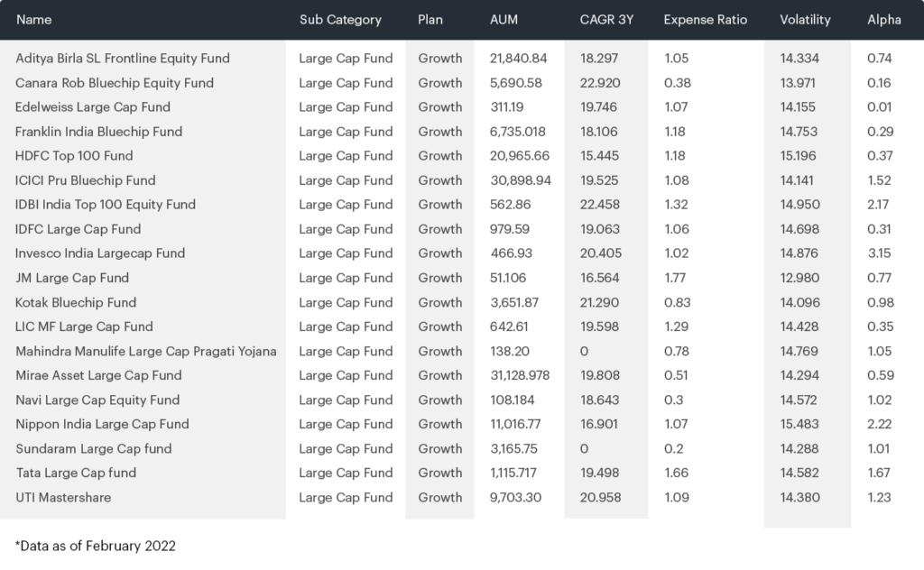The image size is (924, 570).
Task: Click the Expense Ratio column header
Action: 706,20
